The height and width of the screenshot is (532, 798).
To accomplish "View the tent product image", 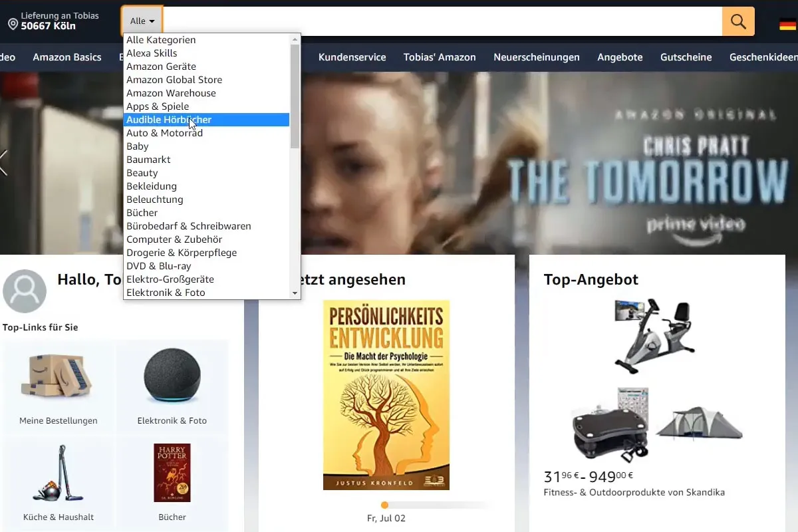I will (x=699, y=423).
